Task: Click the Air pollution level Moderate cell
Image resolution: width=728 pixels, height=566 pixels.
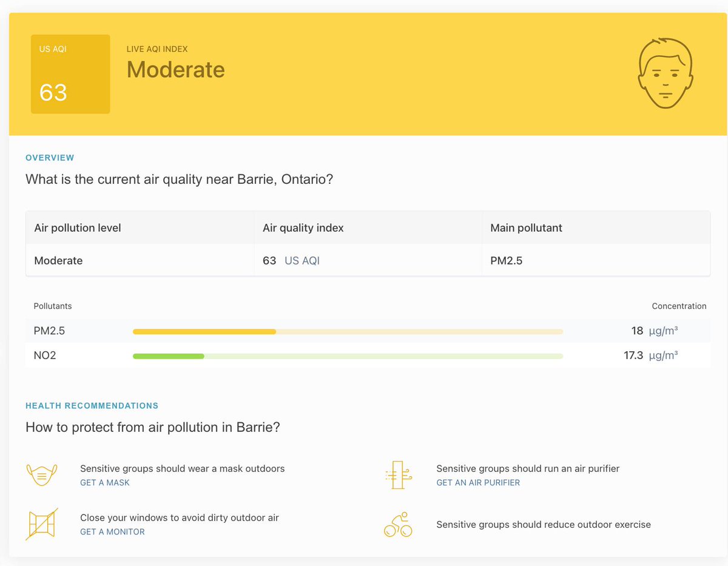Action: (58, 260)
